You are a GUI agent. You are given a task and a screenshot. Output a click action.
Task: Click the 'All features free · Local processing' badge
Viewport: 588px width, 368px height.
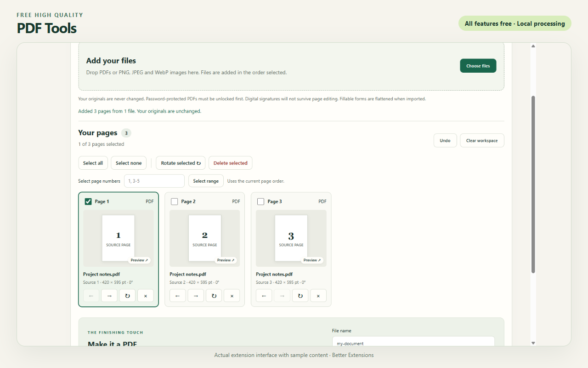pyautogui.click(x=515, y=23)
